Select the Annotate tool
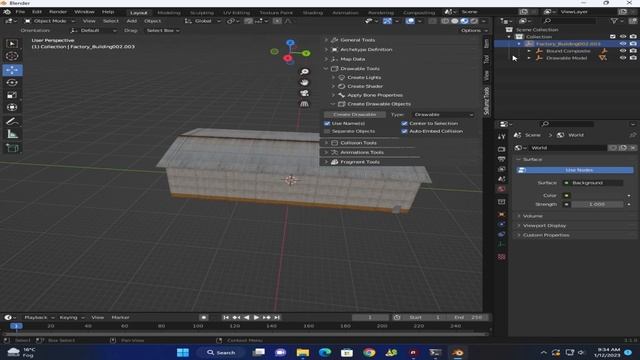Image resolution: width=640 pixels, height=360 pixels. click(12, 121)
